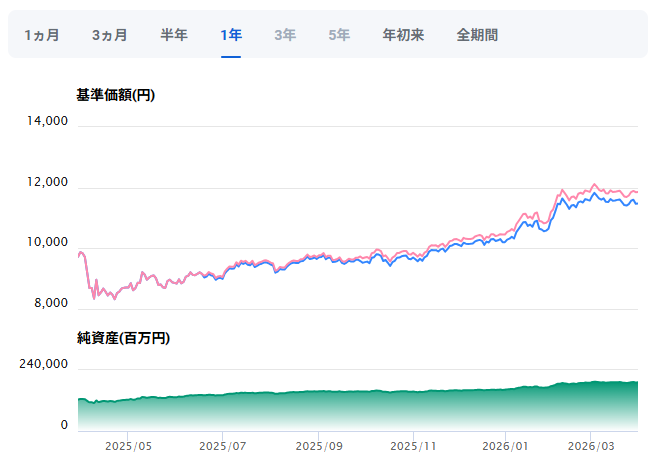Pick the greyed-out 5年 tab
This screenshot has width=651, height=466.
coord(339,35)
